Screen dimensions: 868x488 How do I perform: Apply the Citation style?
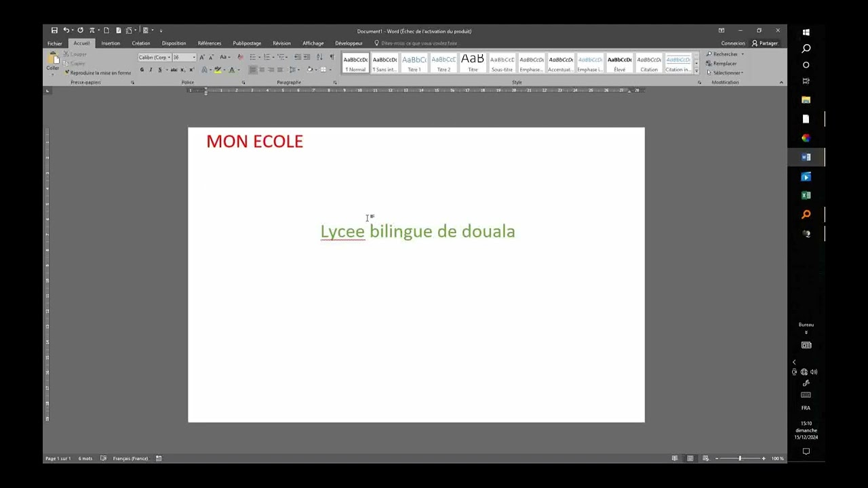coord(649,63)
